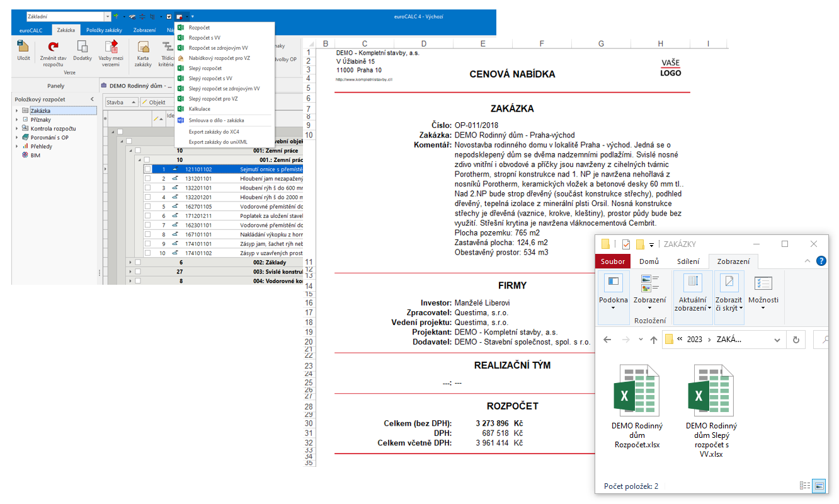The width and height of the screenshot is (839, 504).
Task: Tick checkbox for row 171201211
Action: coord(147,215)
